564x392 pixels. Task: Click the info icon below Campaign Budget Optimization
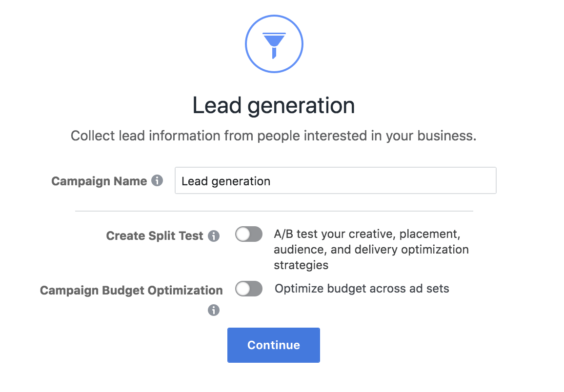click(x=214, y=310)
